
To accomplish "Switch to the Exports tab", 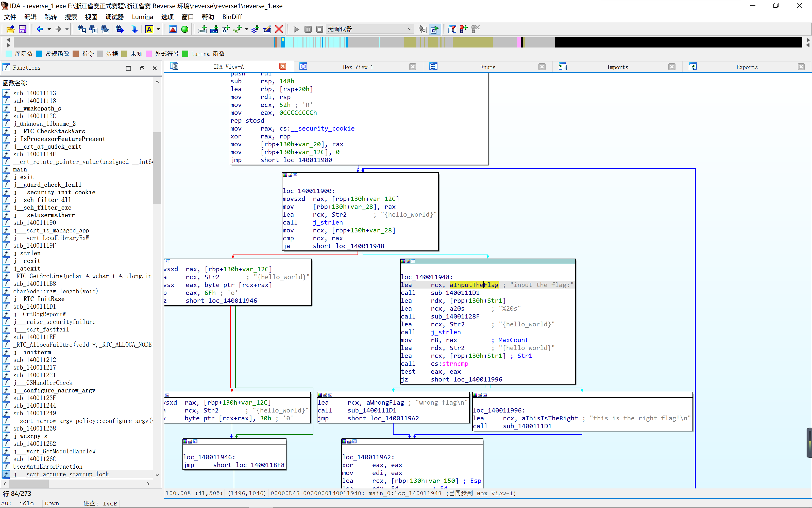I will coord(747,67).
